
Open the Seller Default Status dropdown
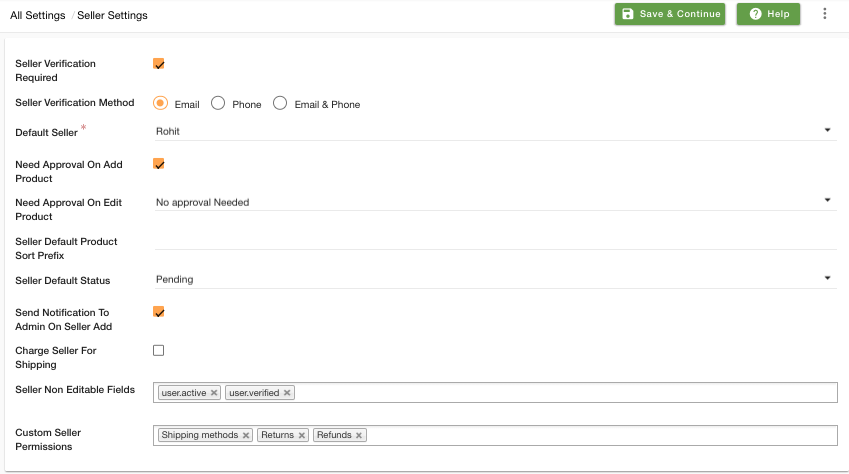(495, 280)
